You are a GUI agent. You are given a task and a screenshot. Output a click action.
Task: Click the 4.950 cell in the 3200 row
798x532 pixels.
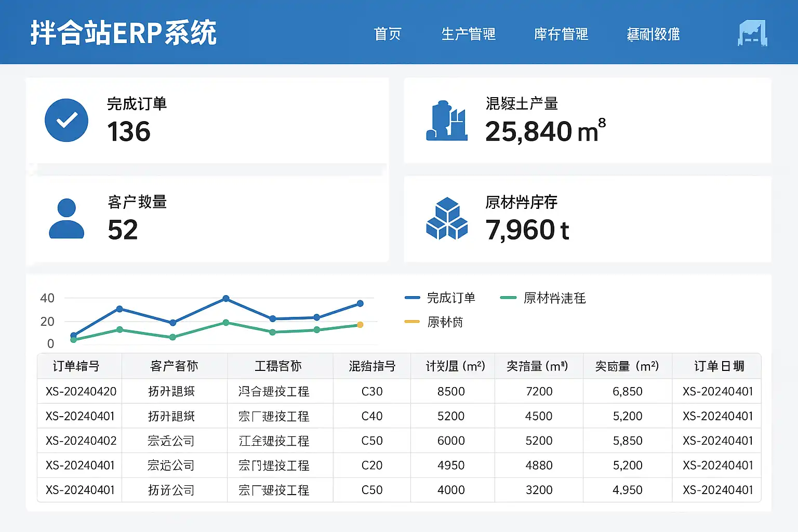point(628,490)
